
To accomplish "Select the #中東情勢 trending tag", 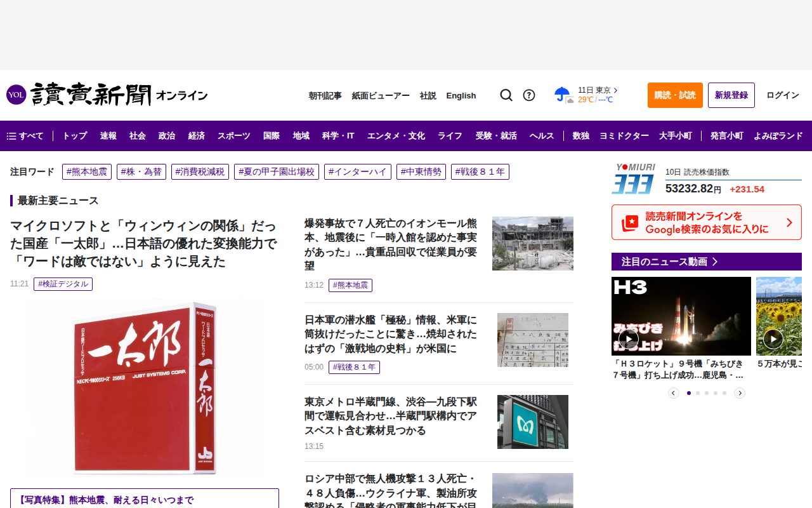I will pos(421,172).
